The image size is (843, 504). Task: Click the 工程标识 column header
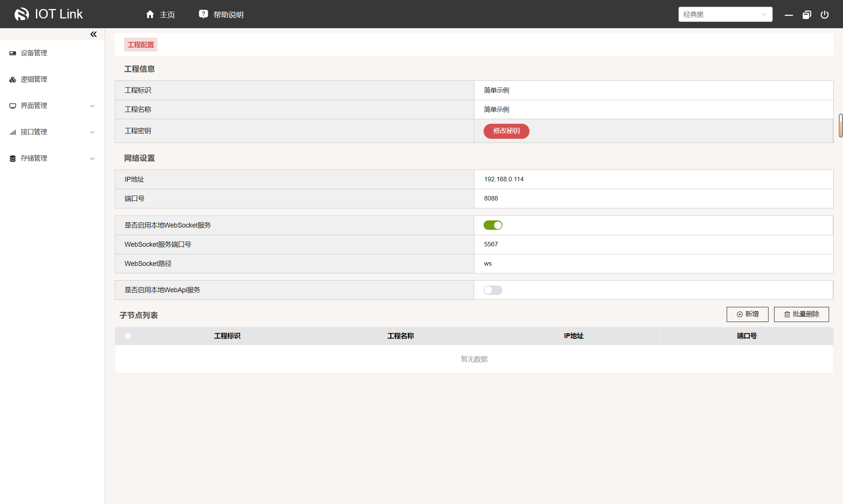coord(227,336)
